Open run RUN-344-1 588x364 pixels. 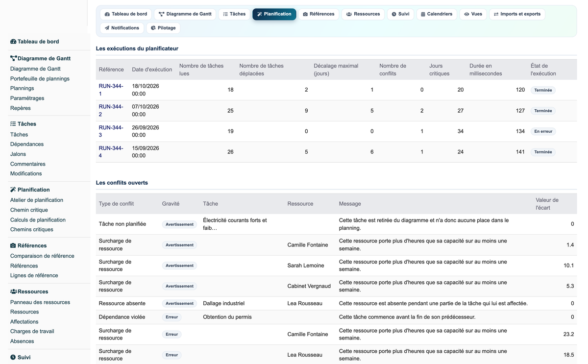pyautogui.click(x=111, y=90)
